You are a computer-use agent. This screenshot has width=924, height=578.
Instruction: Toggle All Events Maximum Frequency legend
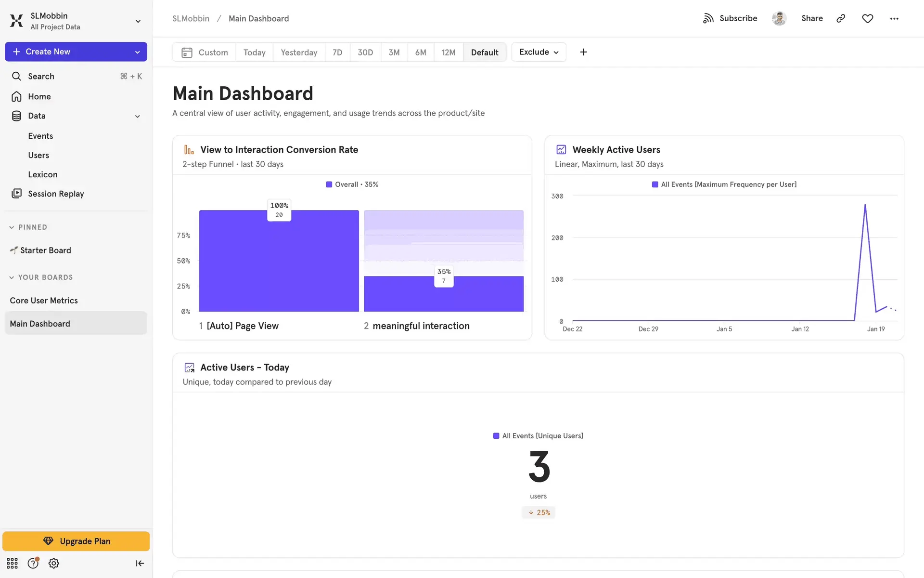724,184
